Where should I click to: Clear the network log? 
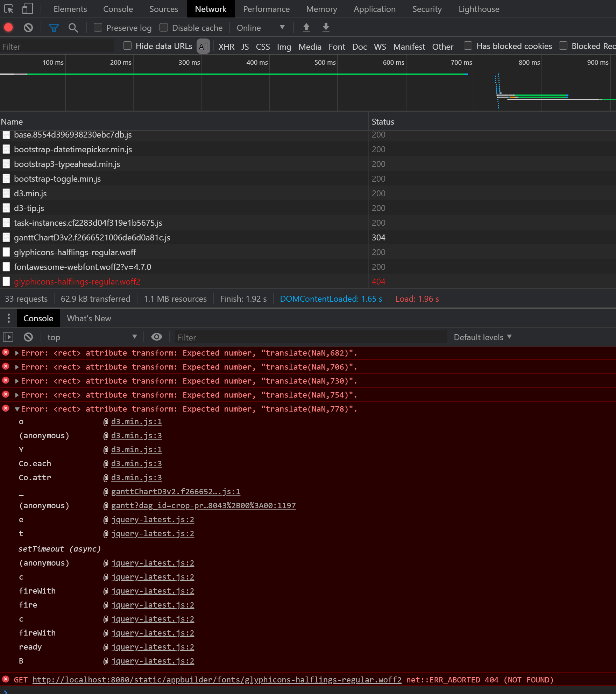pos(28,27)
